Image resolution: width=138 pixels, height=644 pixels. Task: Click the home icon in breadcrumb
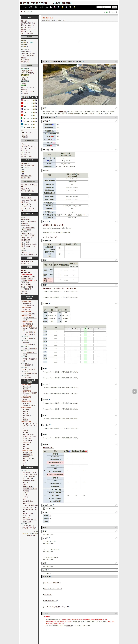[x=21, y=12]
